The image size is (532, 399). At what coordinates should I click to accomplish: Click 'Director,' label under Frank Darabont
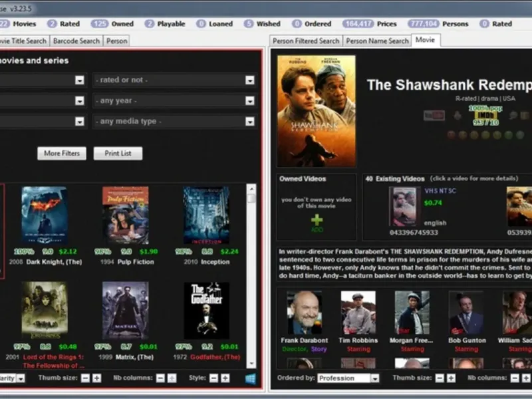[x=295, y=349]
